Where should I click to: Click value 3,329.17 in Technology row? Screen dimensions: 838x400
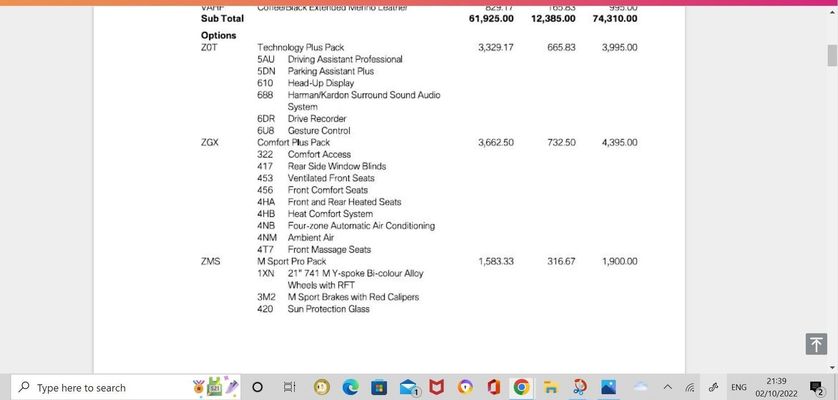coord(496,48)
